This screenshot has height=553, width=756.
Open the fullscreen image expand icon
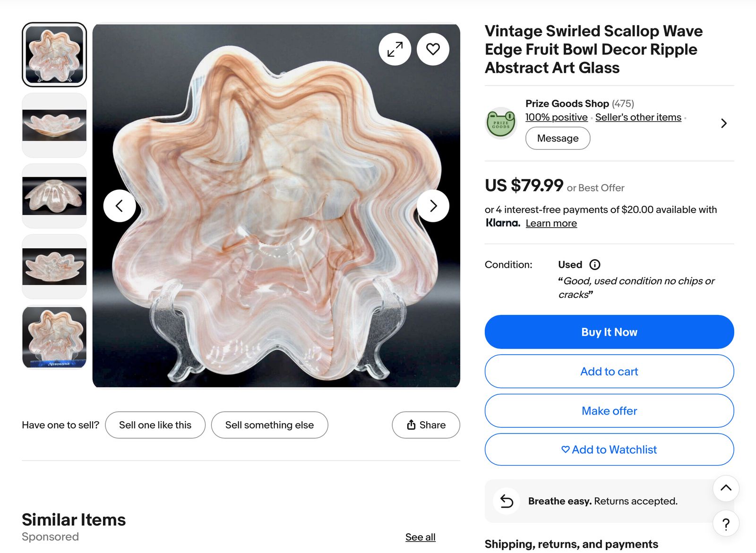pyautogui.click(x=395, y=49)
